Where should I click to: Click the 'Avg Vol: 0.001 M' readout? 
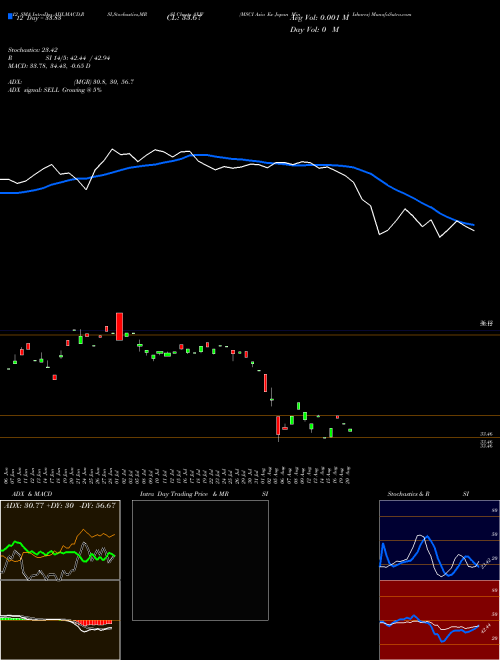(x=319, y=18)
